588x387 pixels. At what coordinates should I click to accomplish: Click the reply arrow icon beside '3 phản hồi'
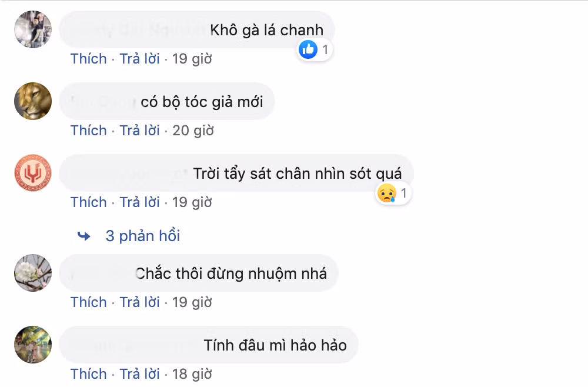84,235
